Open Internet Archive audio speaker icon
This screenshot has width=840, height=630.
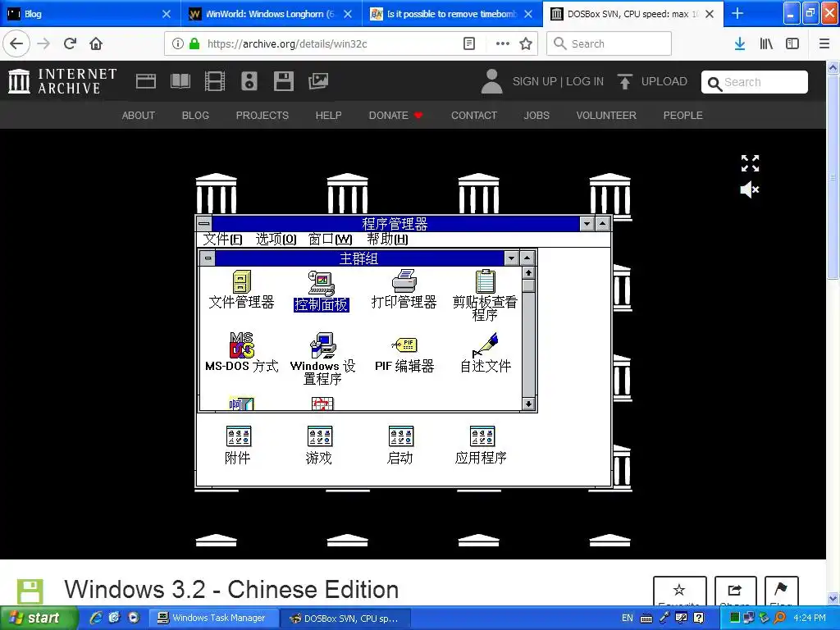click(x=249, y=81)
